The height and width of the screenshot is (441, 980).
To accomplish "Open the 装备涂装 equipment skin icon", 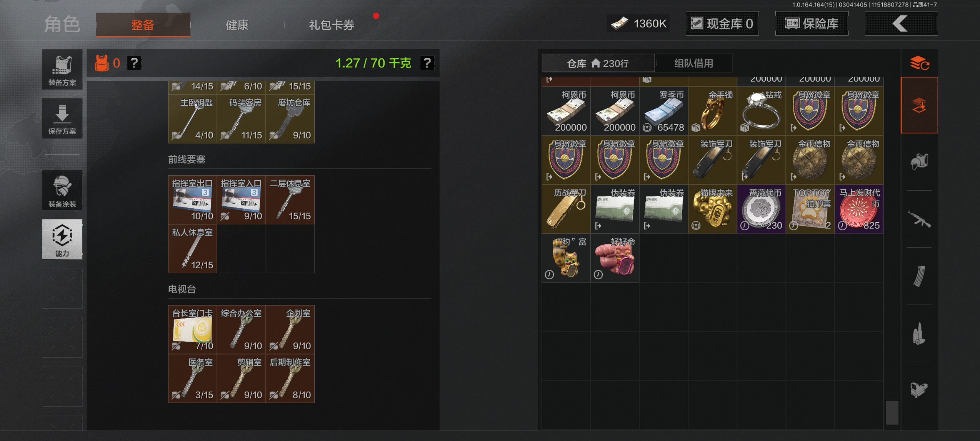I will click(62, 190).
